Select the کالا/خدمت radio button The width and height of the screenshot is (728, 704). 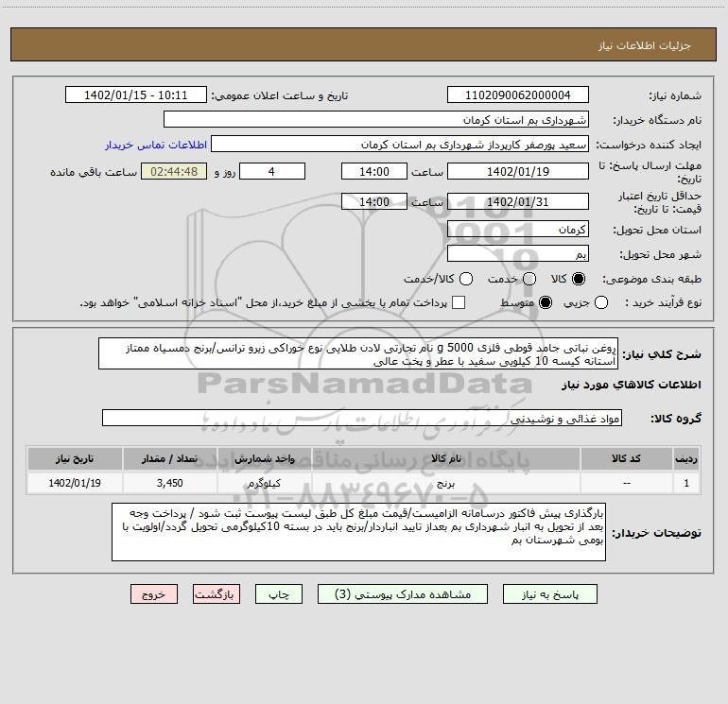pyautogui.click(x=466, y=279)
